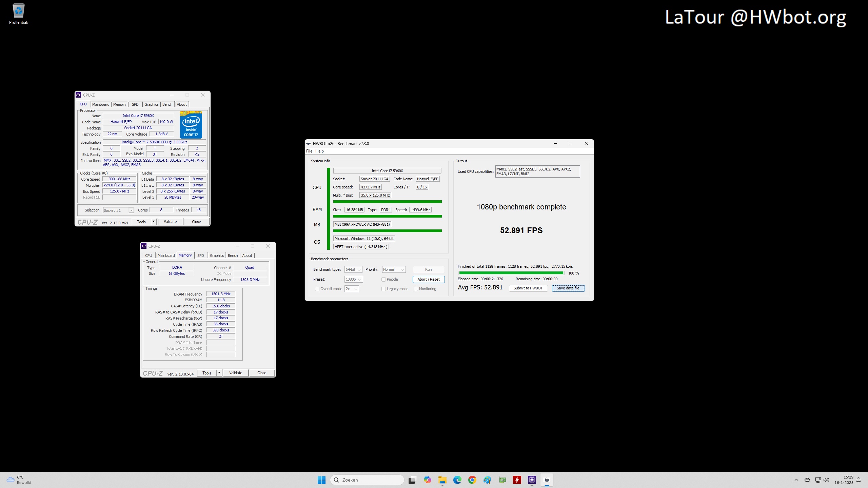Click the Memory CPU-Z window title icon

point(144,246)
